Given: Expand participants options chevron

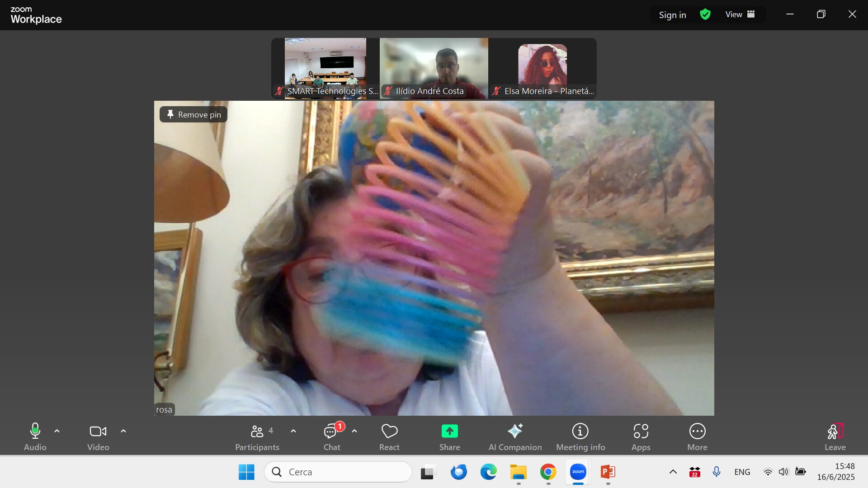Looking at the screenshot, I should tap(293, 431).
